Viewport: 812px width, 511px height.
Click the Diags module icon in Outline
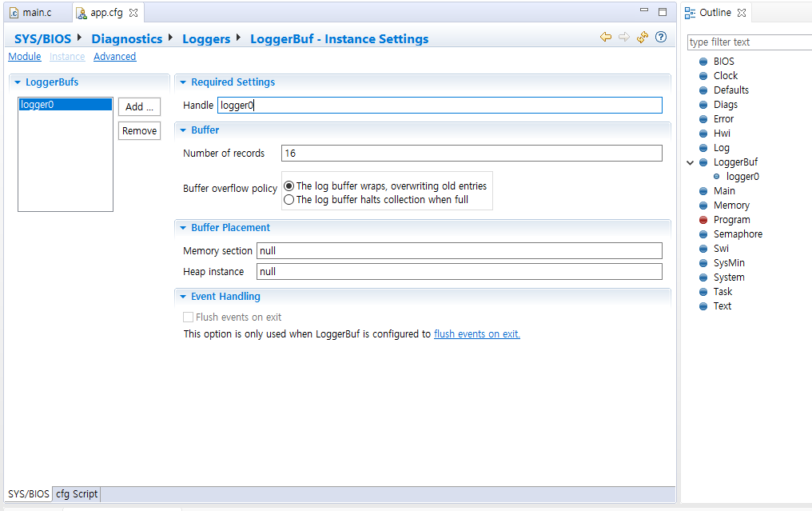[x=703, y=105]
